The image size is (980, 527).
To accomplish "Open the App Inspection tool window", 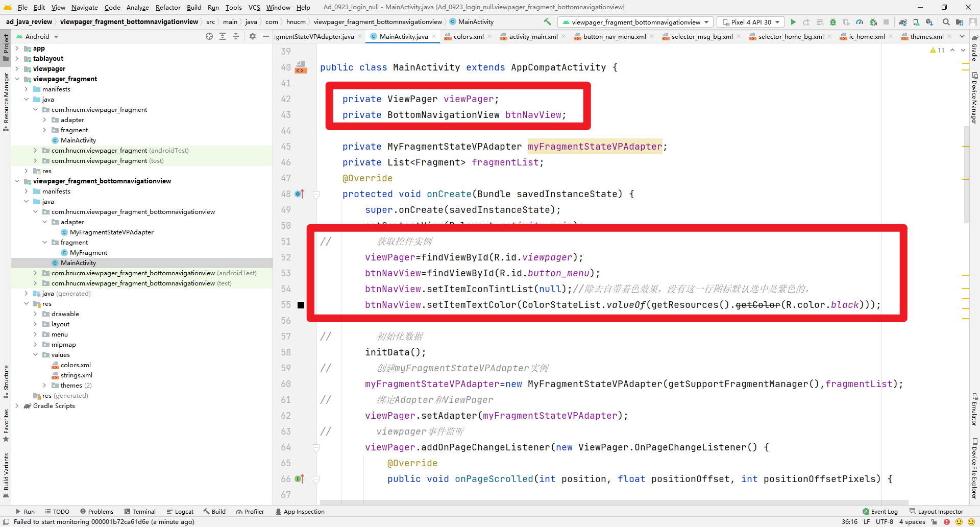I will [x=300, y=512].
